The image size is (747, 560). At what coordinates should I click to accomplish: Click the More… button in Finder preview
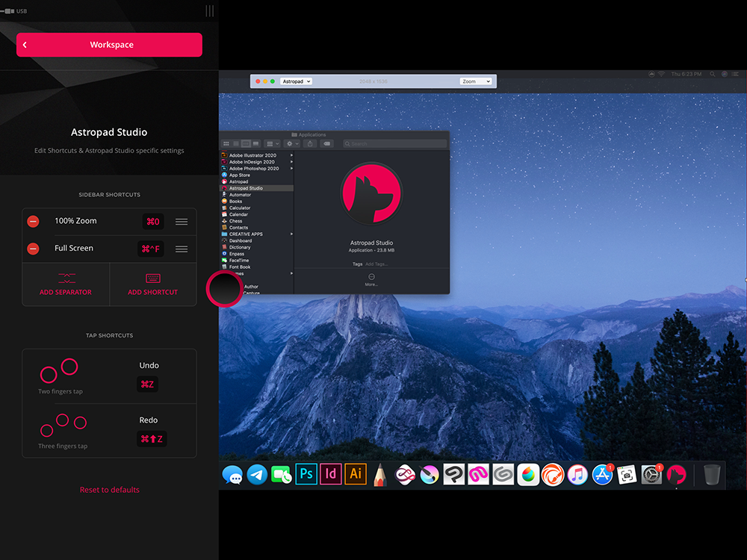tap(371, 280)
